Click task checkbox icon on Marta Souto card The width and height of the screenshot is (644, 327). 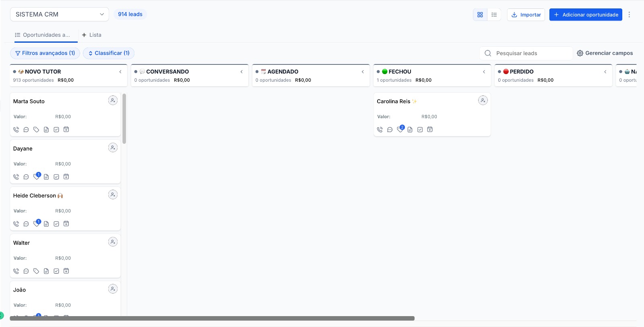click(x=56, y=130)
